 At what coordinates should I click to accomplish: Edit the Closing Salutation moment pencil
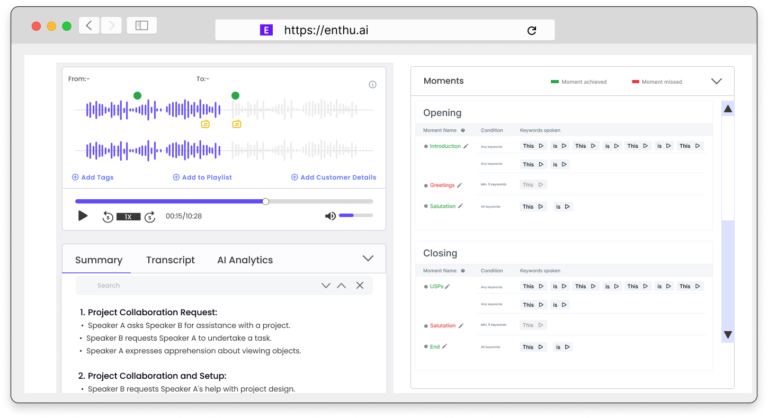pos(461,325)
